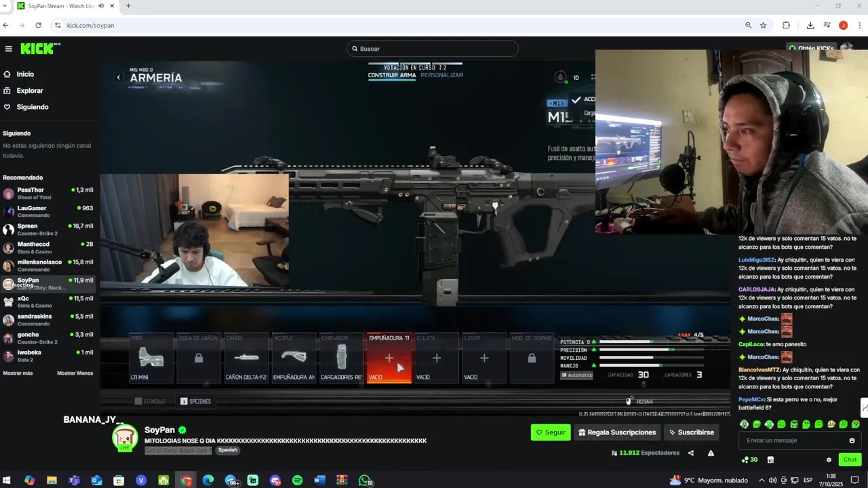Bookmark this page with star icon
The image size is (868, 488).
pos(763,25)
